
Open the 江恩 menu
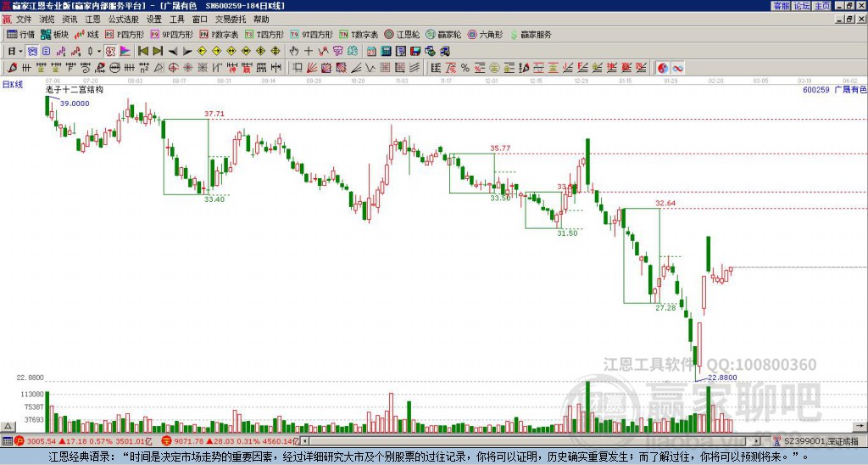92,20
